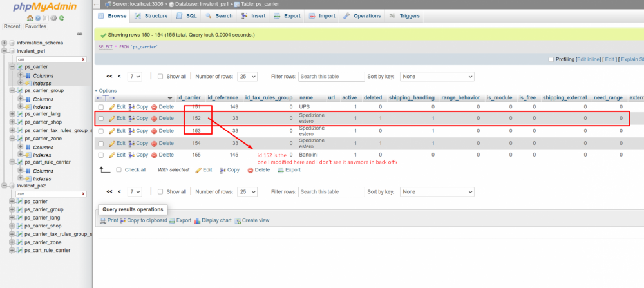Viewport: 644px width, 288px height.
Task: Click the Edit inline link
Action: point(589,59)
